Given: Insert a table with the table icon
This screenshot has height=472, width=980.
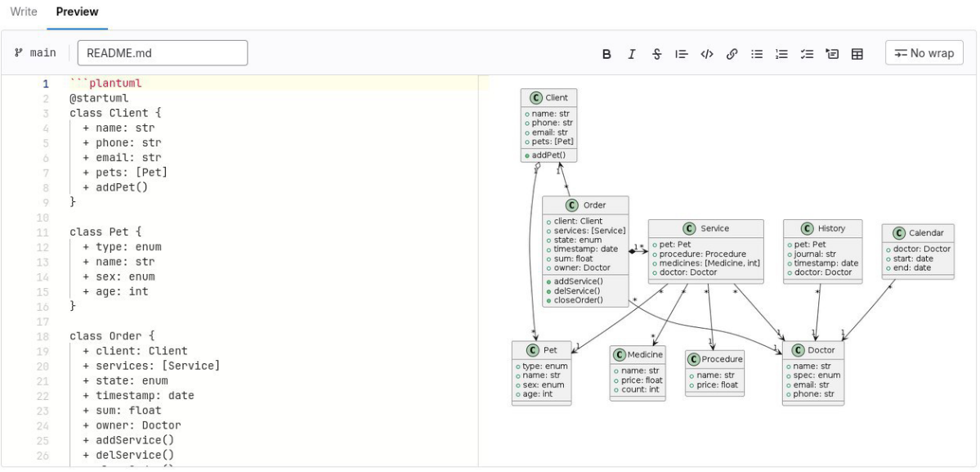Looking at the screenshot, I should [857, 54].
